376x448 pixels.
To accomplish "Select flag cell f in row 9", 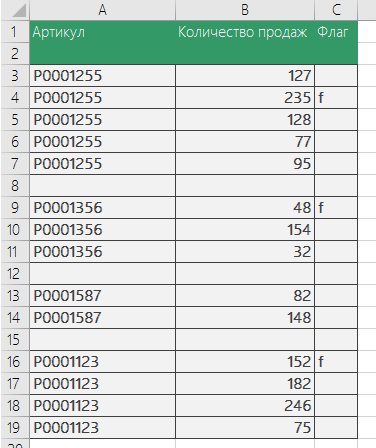I will click(x=336, y=208).
